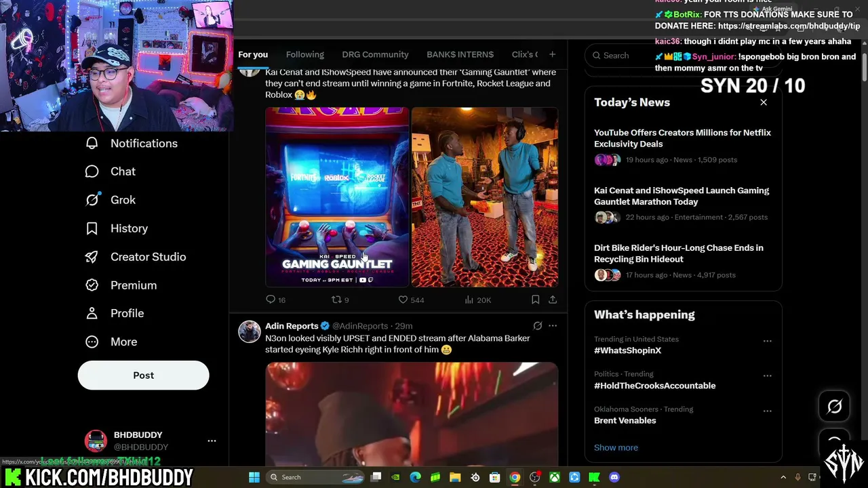The image size is (868, 488).
Task: Click the microphone icon in system tray
Action: tap(797, 477)
